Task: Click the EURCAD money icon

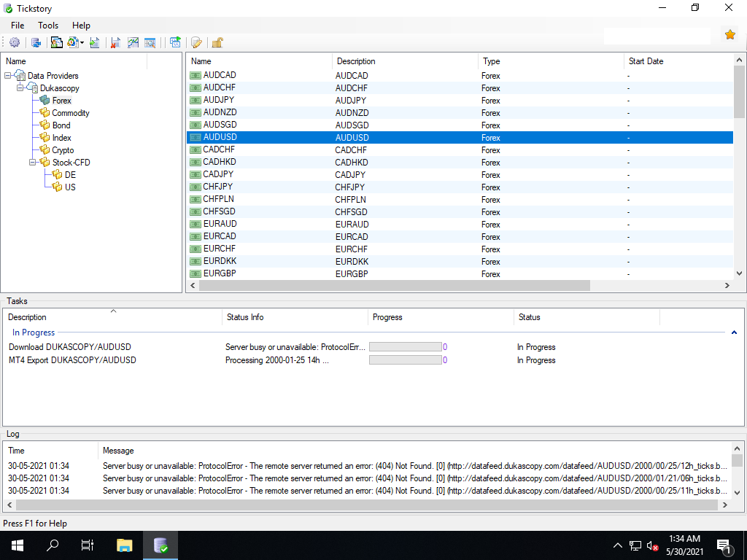Action: pyautogui.click(x=196, y=237)
